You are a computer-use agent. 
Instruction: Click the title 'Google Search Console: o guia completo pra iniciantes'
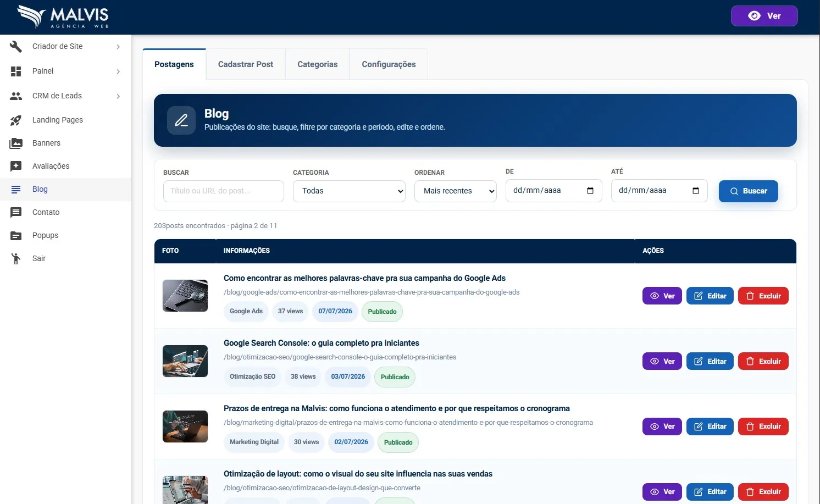(x=322, y=343)
